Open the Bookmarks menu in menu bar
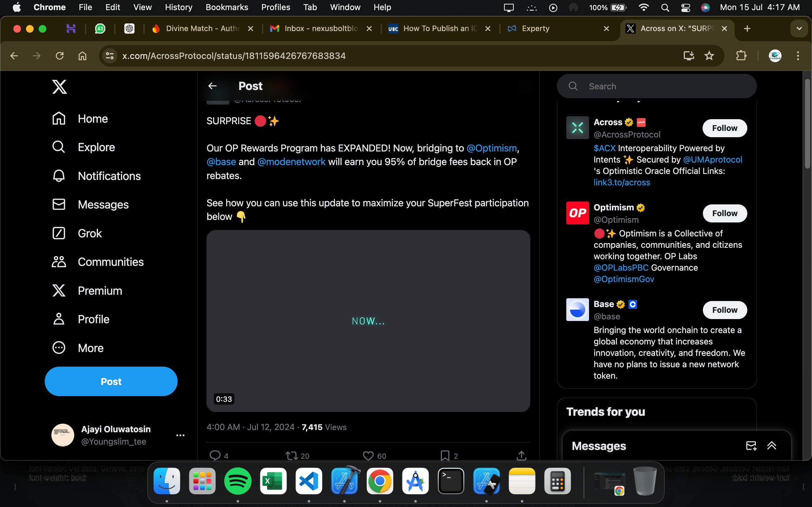The height and width of the screenshot is (507, 812). click(x=226, y=7)
